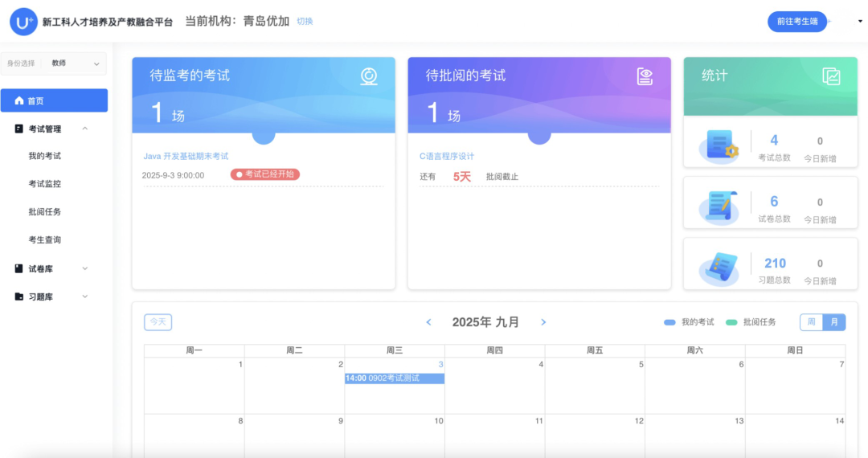Switch calendar to 周 week view
This screenshot has width=868, height=458.
click(811, 322)
